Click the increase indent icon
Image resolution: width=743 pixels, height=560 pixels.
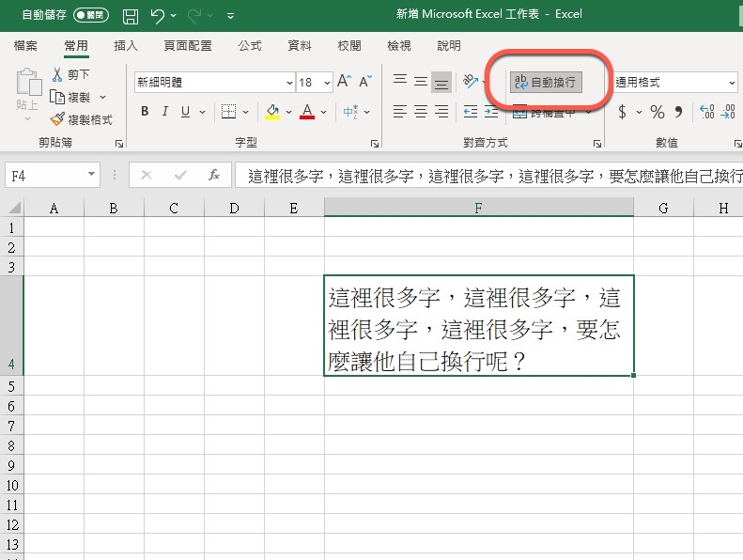point(490,112)
